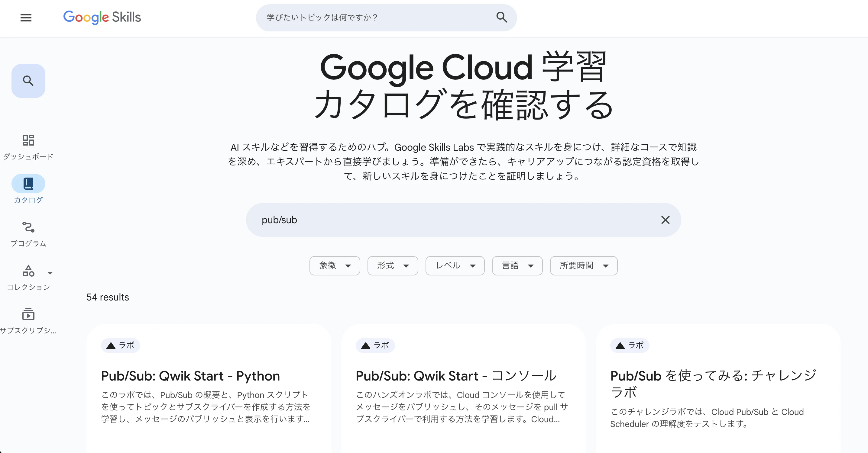
Task: Click the pub/sub catalog search field
Action: (x=463, y=220)
